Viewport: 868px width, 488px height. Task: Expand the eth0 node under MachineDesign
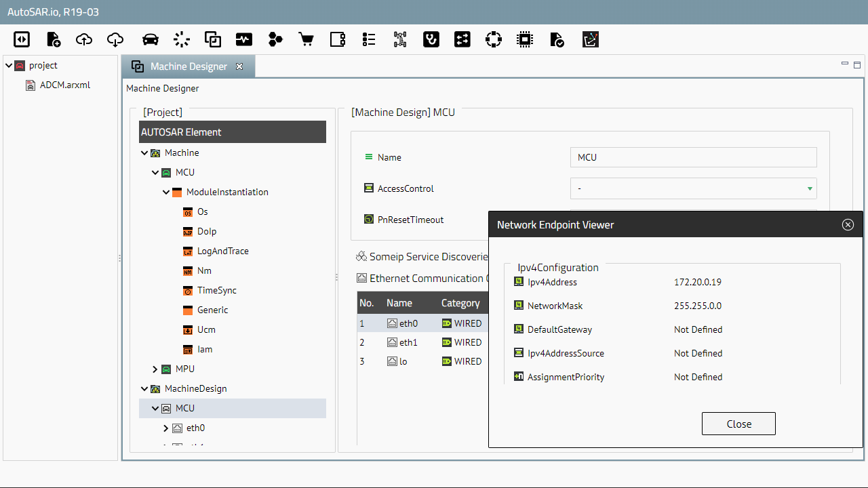coord(166,428)
